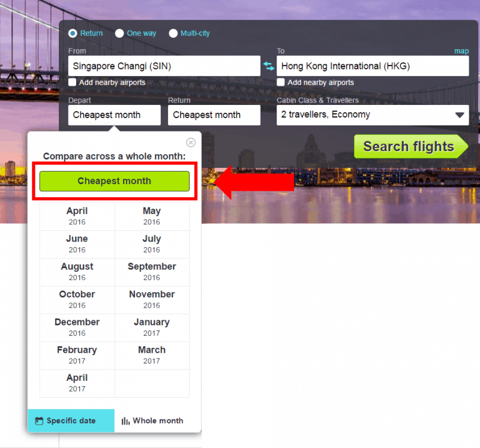Screen dimensions: 480x448
Task: Enable nearby airports under From field
Action: click(x=73, y=82)
